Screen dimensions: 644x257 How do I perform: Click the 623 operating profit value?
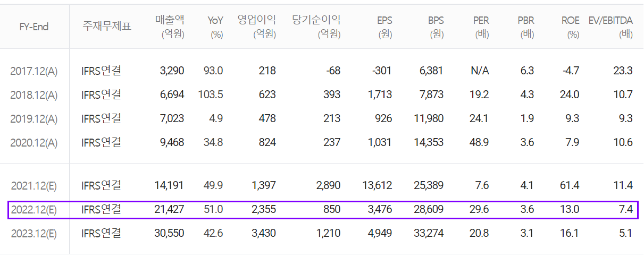point(267,95)
